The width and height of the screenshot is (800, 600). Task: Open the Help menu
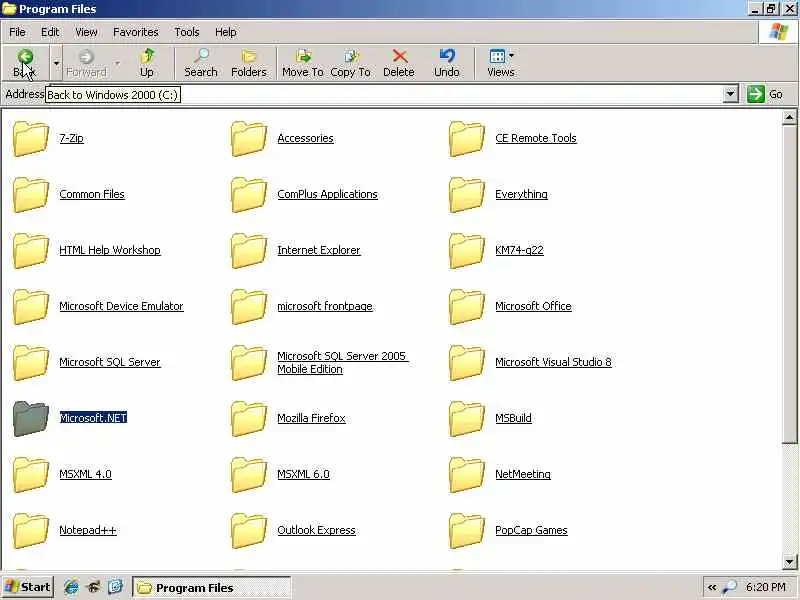point(225,32)
